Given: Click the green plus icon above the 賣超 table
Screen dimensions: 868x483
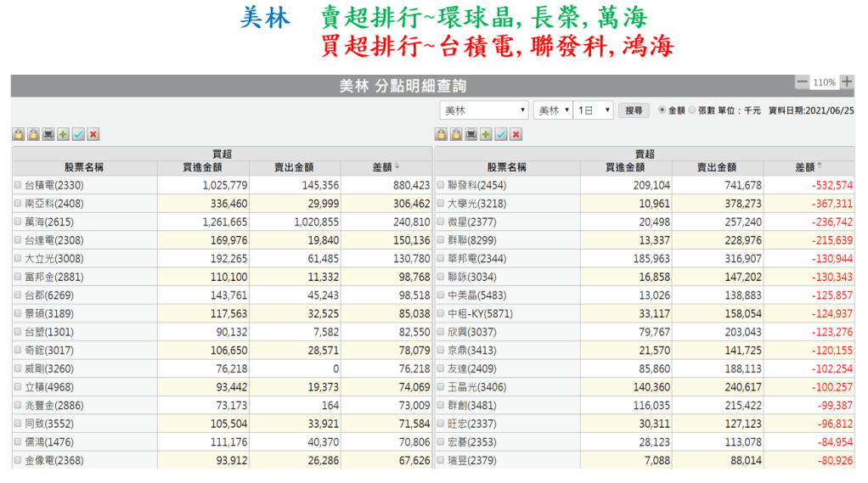Looking at the screenshot, I should coord(486,134).
